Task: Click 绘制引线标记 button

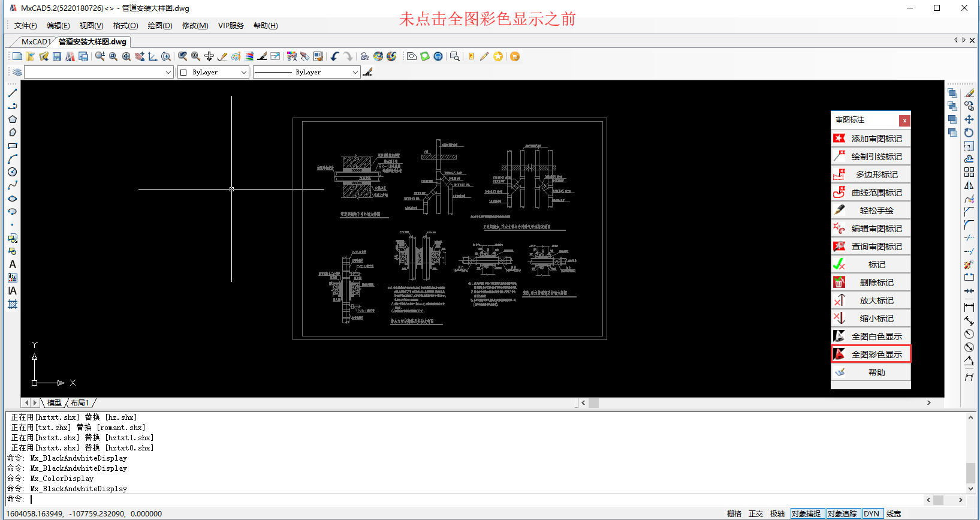Action: pyautogui.click(x=871, y=157)
